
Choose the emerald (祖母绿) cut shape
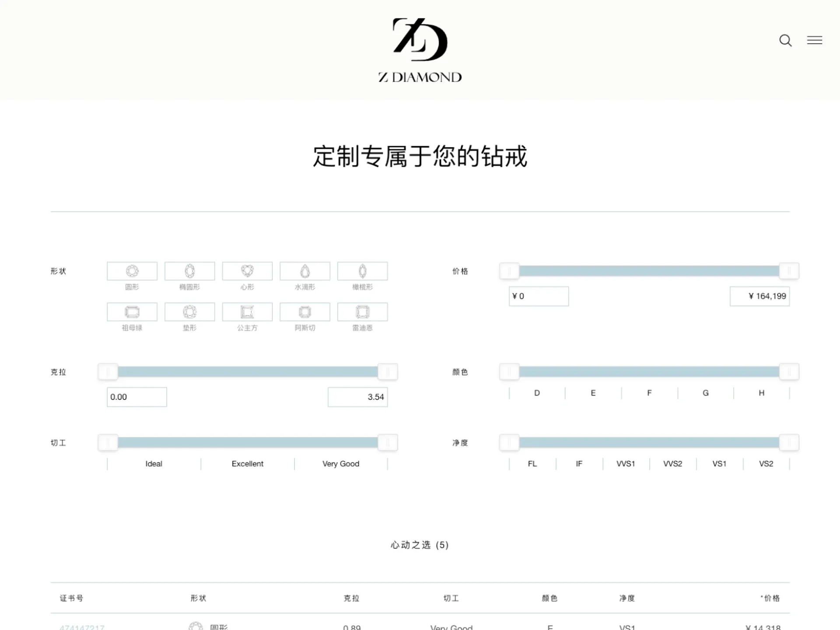pos(132,312)
